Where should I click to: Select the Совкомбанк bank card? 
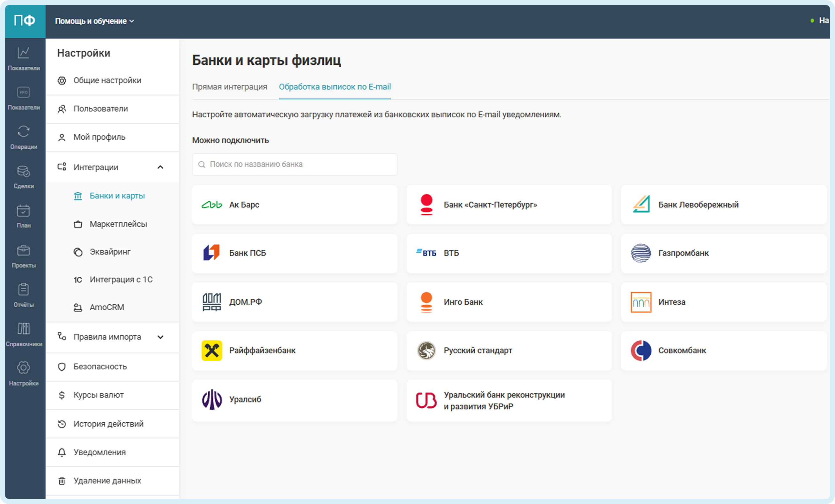tap(723, 351)
